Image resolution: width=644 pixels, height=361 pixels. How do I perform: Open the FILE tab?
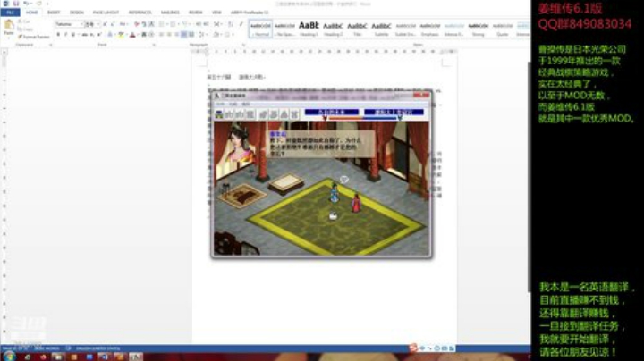tap(10, 13)
